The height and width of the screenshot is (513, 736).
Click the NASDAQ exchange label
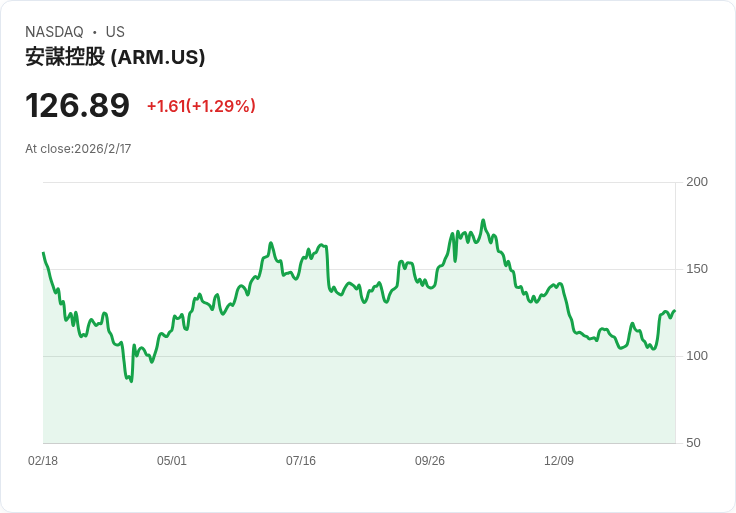point(54,32)
